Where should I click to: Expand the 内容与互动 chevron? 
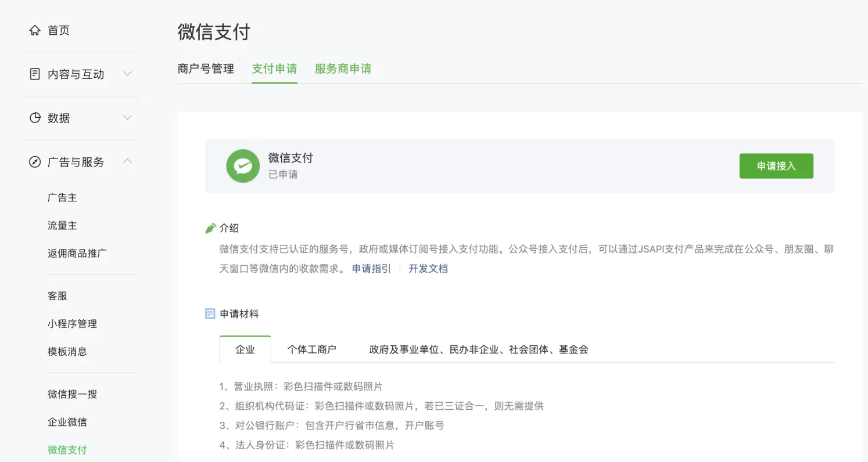(128, 74)
